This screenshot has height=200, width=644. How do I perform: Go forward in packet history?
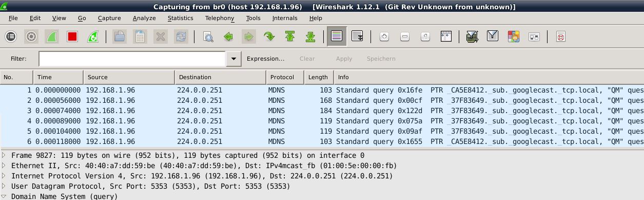tap(249, 37)
